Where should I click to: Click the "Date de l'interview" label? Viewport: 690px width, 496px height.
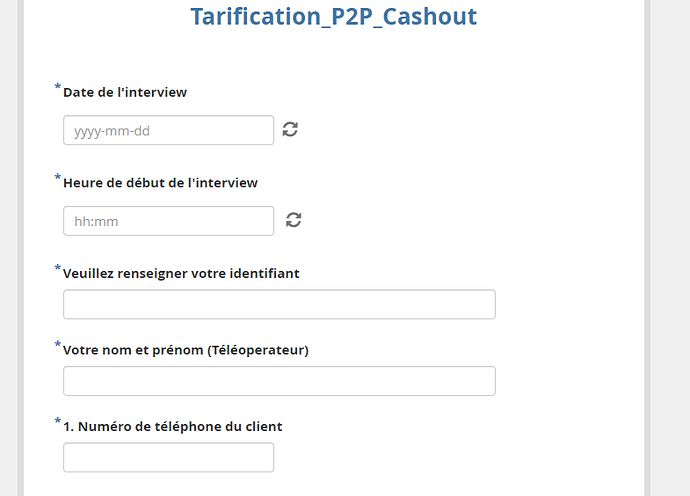125,92
